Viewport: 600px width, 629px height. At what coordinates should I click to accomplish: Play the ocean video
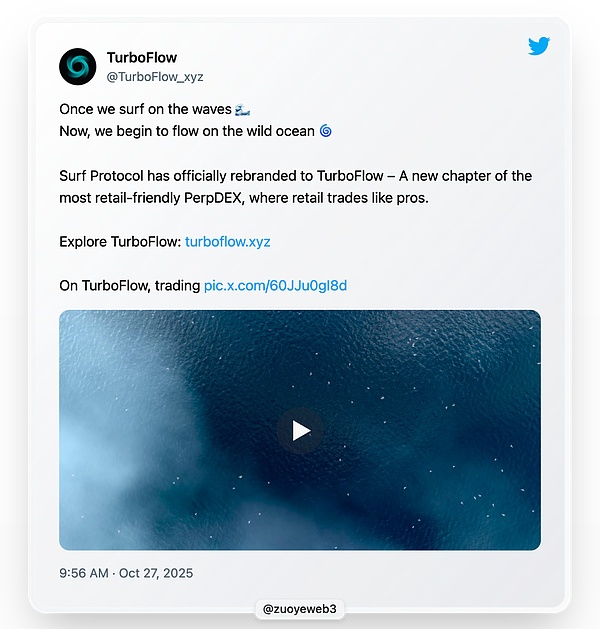(x=300, y=431)
